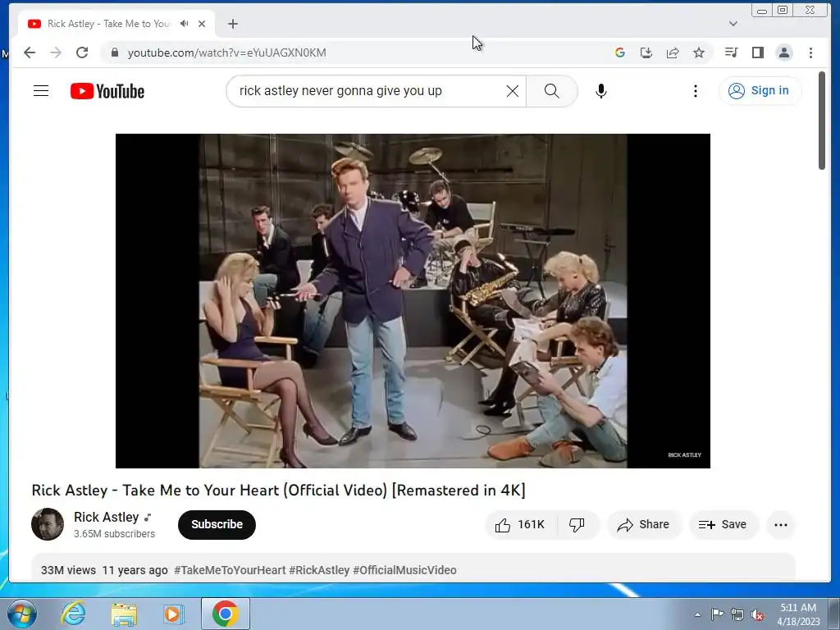The image size is (840, 630).
Task: Click the #OfficialMusicVideo hashtag
Action: [x=405, y=570]
